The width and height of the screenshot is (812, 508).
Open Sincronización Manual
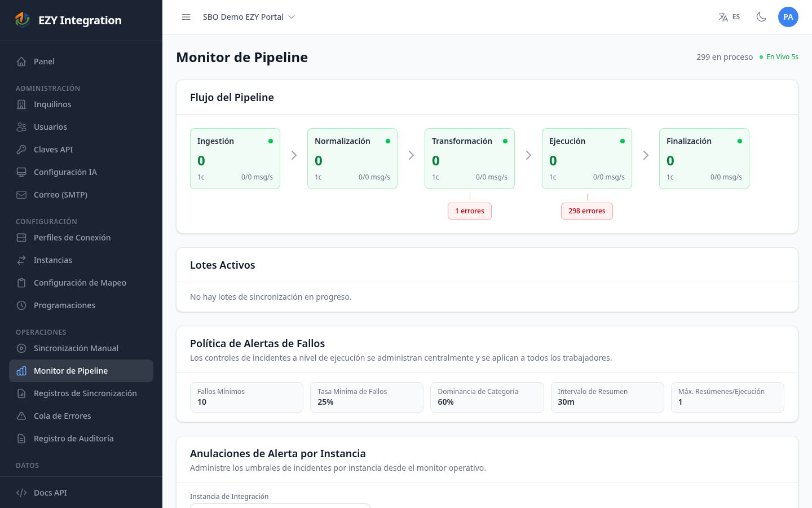click(x=81, y=348)
